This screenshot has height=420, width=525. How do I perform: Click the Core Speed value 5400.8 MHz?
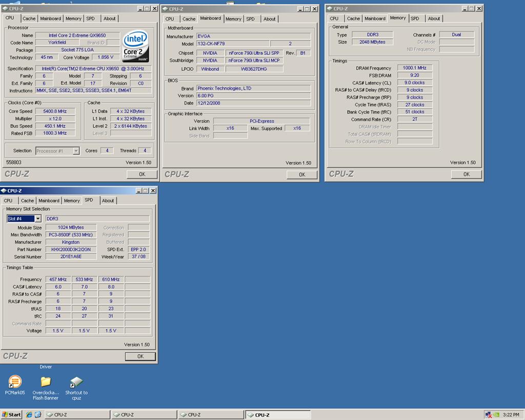(x=55, y=111)
